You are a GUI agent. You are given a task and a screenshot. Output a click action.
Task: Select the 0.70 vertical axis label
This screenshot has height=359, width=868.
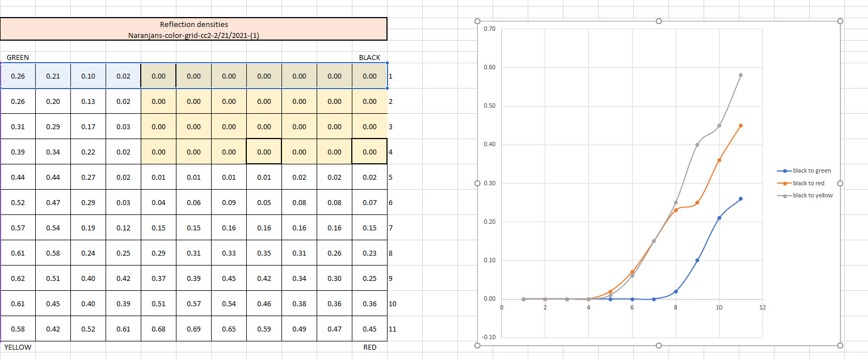coord(489,29)
